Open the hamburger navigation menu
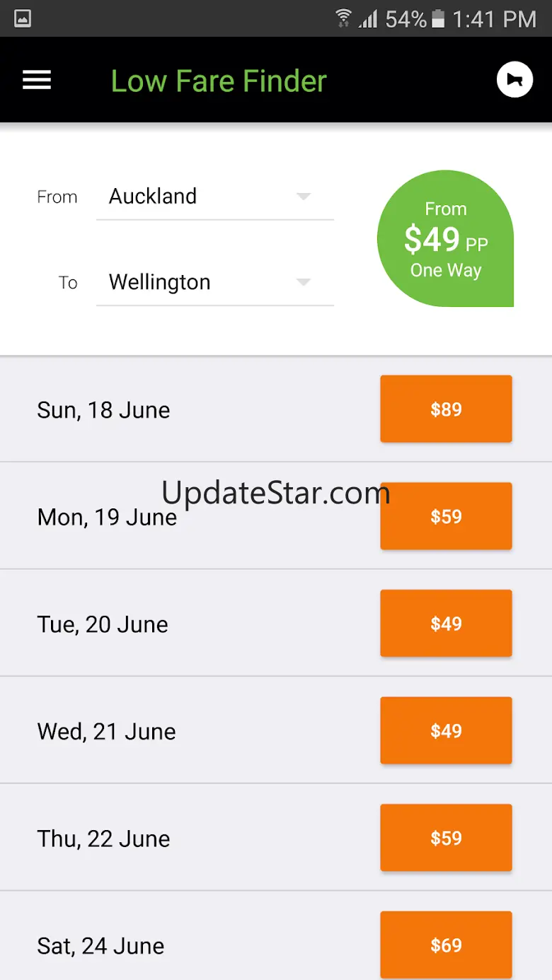Image resolution: width=552 pixels, height=980 pixels. [37, 80]
